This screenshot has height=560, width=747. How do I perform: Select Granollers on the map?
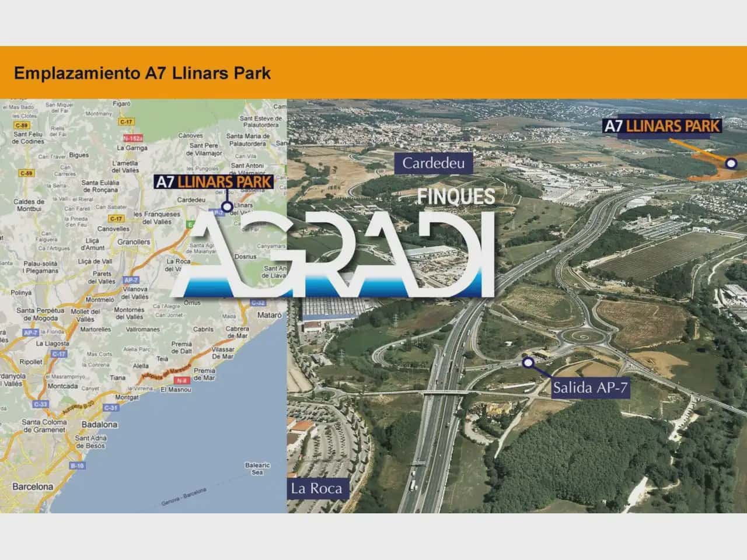tap(134, 242)
